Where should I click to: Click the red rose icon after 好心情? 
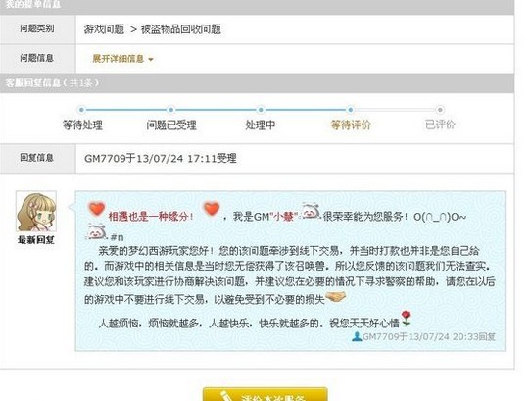(406, 319)
